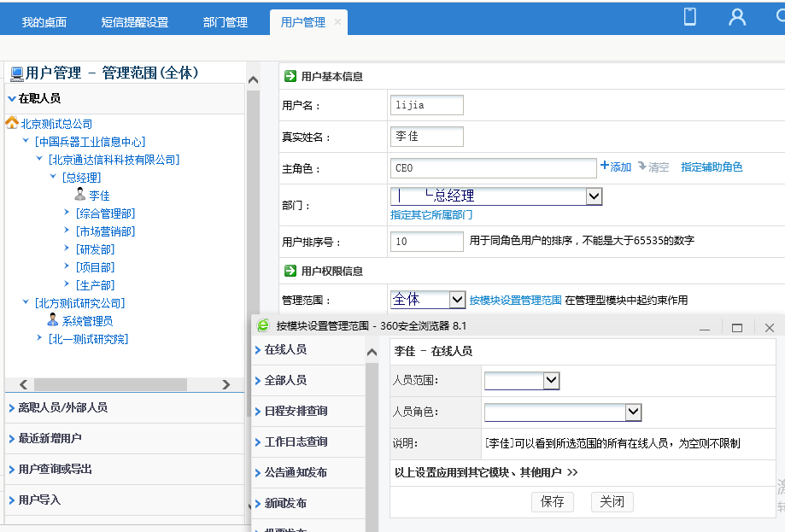This screenshot has height=532, width=785.
Task: Switch to the 短信提醒设置 tab
Action: (x=134, y=22)
